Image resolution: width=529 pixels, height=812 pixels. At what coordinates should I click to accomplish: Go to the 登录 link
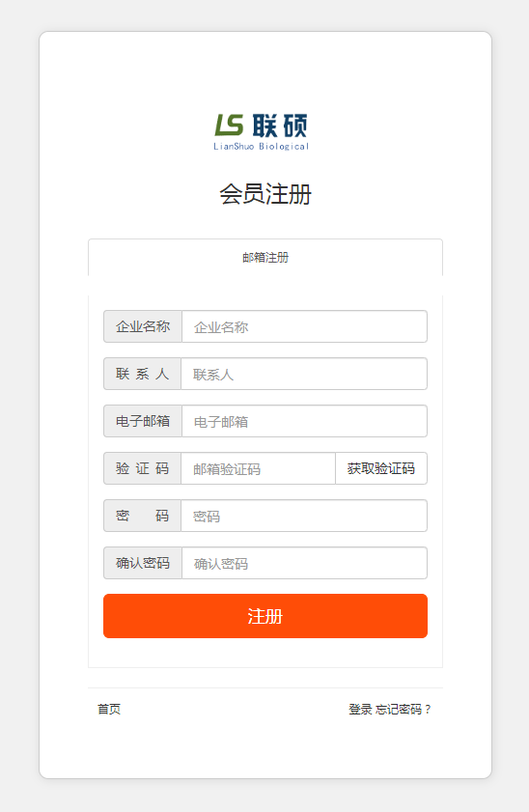coord(360,710)
